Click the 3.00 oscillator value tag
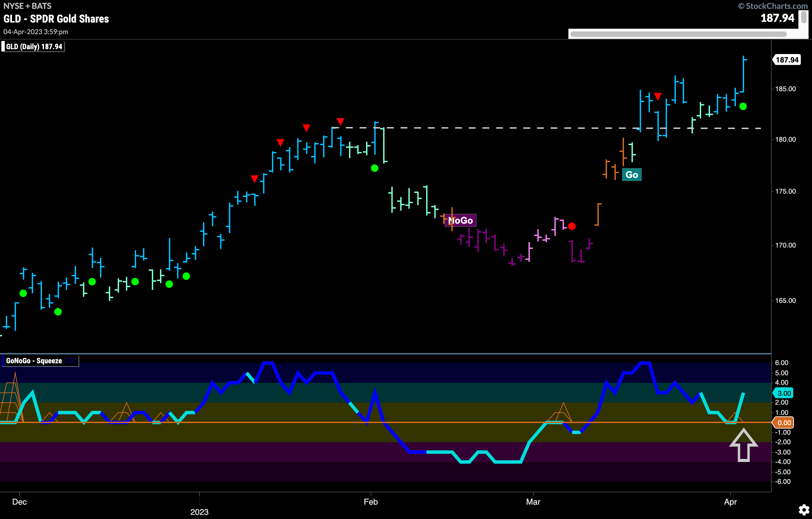The height and width of the screenshot is (519, 812). coord(783,393)
